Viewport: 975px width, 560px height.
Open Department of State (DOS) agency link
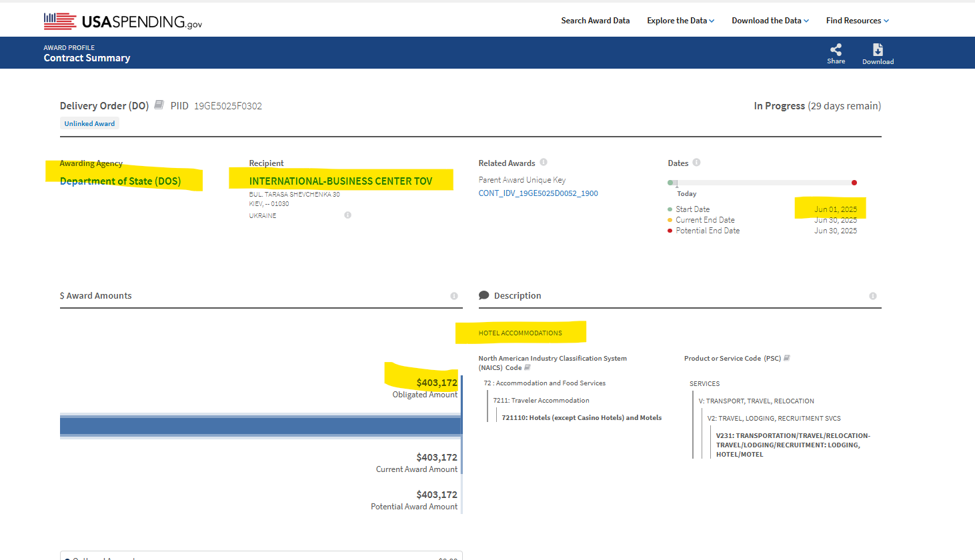tap(120, 181)
